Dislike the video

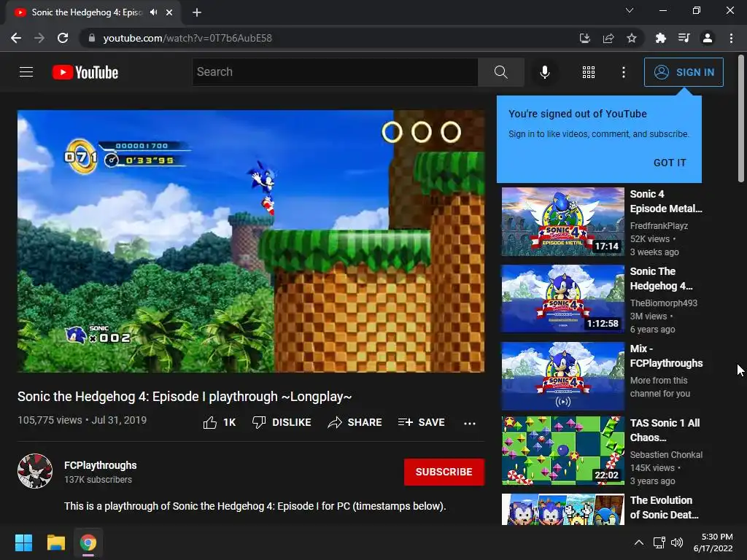point(282,422)
